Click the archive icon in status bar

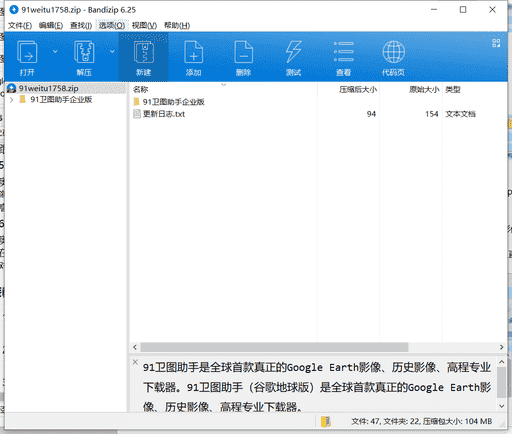[x=326, y=422]
